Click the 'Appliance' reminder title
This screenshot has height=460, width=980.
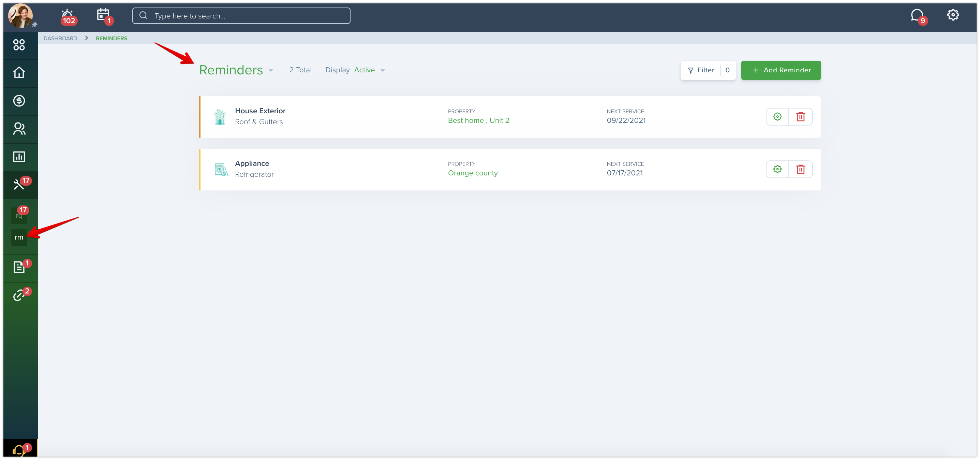(x=252, y=163)
